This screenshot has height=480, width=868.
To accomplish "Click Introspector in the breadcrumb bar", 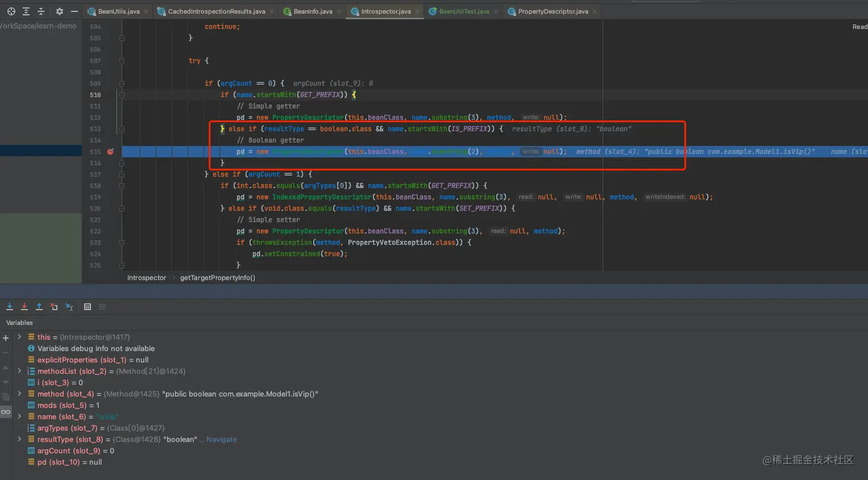I will coord(147,278).
